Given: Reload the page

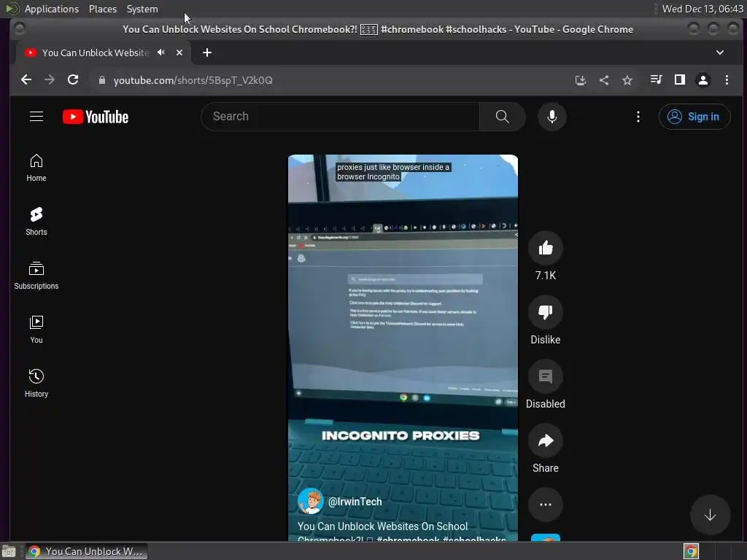Looking at the screenshot, I should pos(73,80).
